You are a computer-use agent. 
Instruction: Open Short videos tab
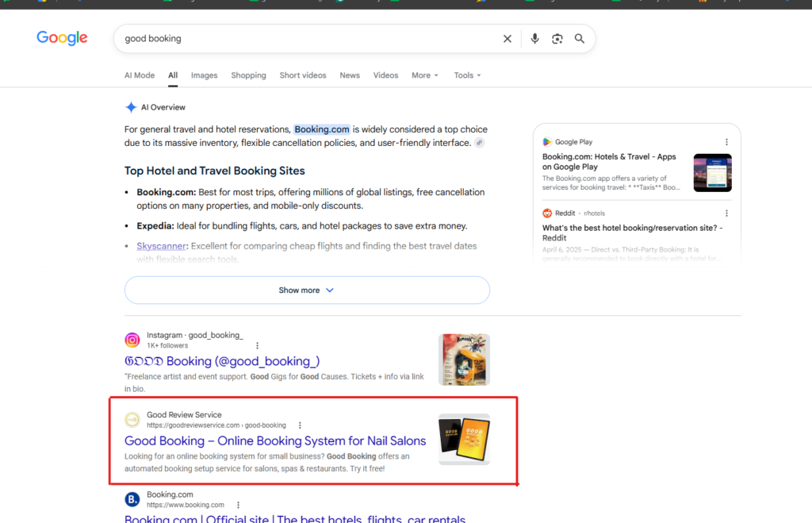[x=303, y=75]
